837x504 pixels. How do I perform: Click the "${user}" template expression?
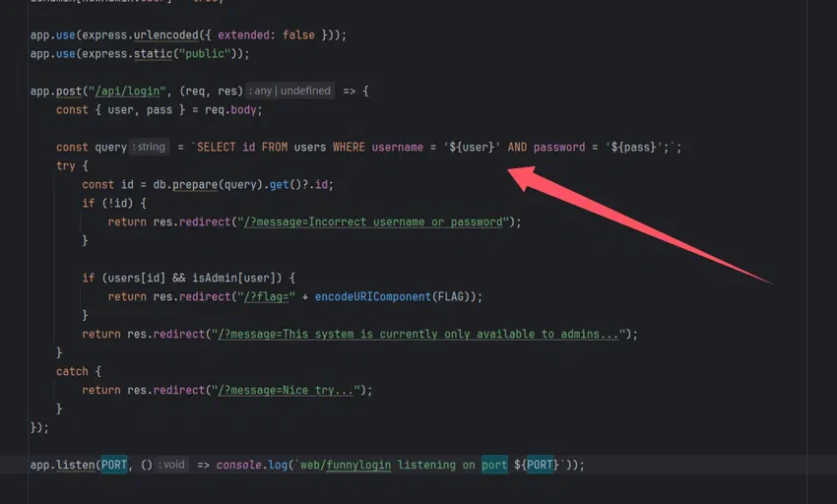click(x=472, y=148)
